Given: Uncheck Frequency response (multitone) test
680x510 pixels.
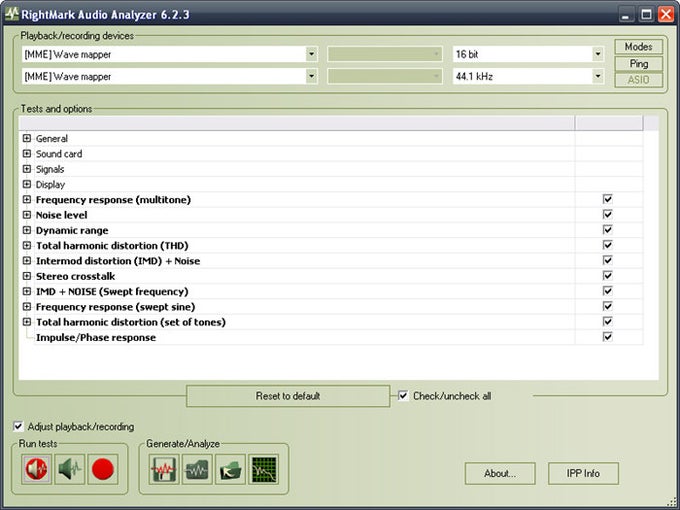Looking at the screenshot, I should (x=608, y=199).
